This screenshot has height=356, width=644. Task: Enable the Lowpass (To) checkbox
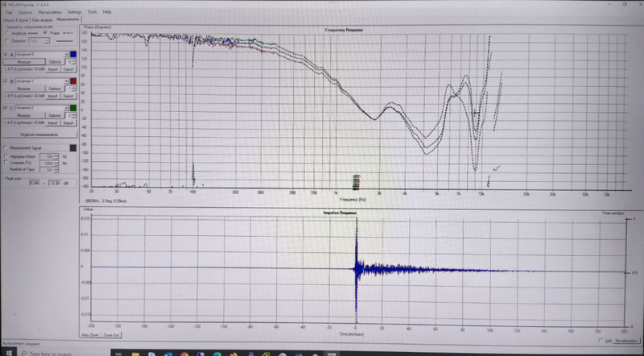pos(6,163)
